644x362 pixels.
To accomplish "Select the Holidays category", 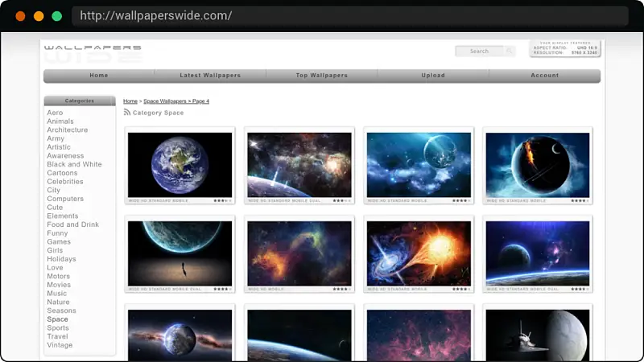I will [x=61, y=259].
